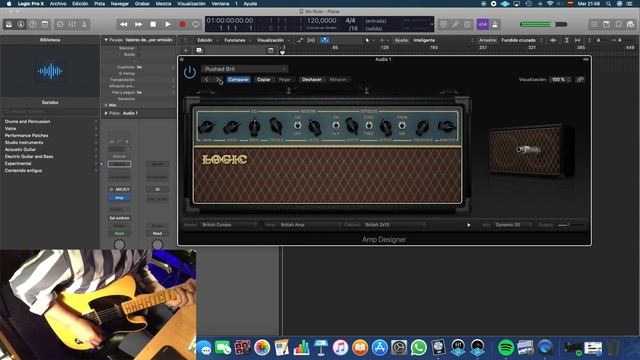Open the Mixer icon in control bar
The image size is (640, 360).
click(x=72, y=24)
